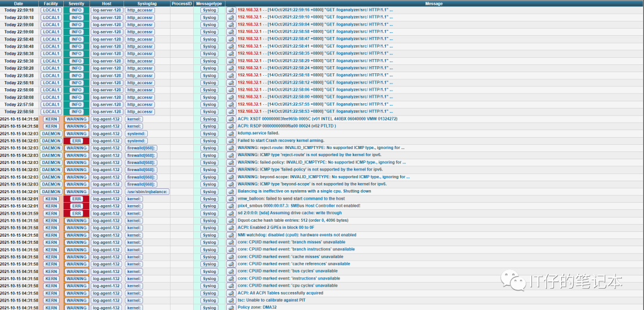644x310 pixels.
Task: Open details icon for 'Failed to start Crash recovery' message
Action: [231, 141]
